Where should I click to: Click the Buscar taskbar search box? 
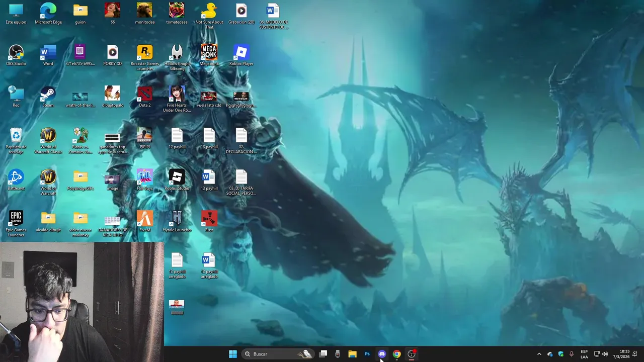tap(278, 354)
